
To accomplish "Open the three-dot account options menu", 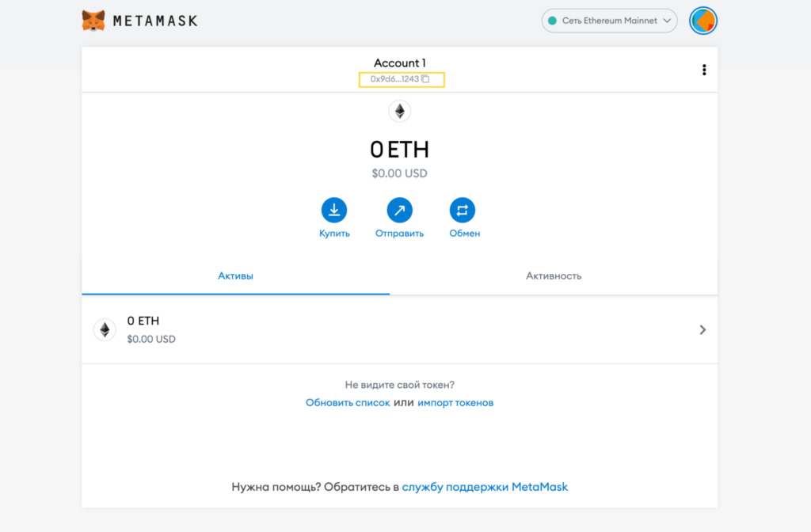I will (704, 69).
